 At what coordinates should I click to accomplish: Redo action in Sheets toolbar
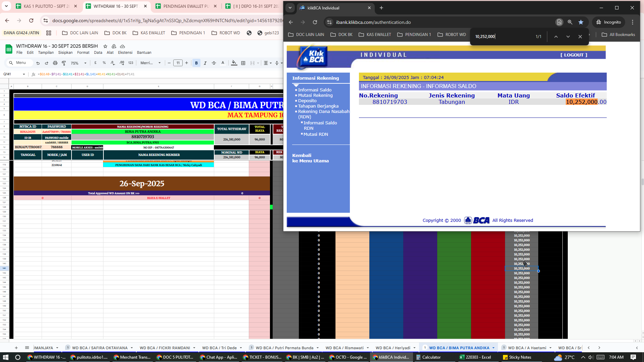pos(47,63)
